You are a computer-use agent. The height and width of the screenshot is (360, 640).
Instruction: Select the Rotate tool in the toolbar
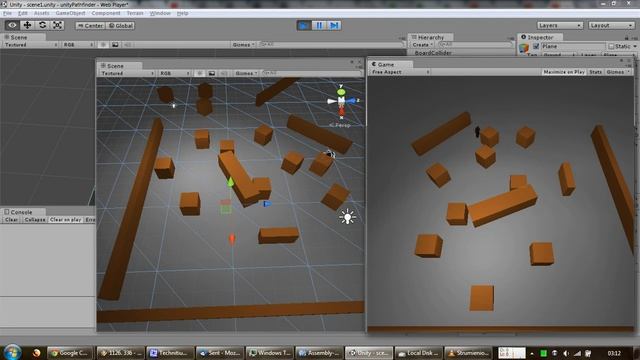(x=42, y=25)
